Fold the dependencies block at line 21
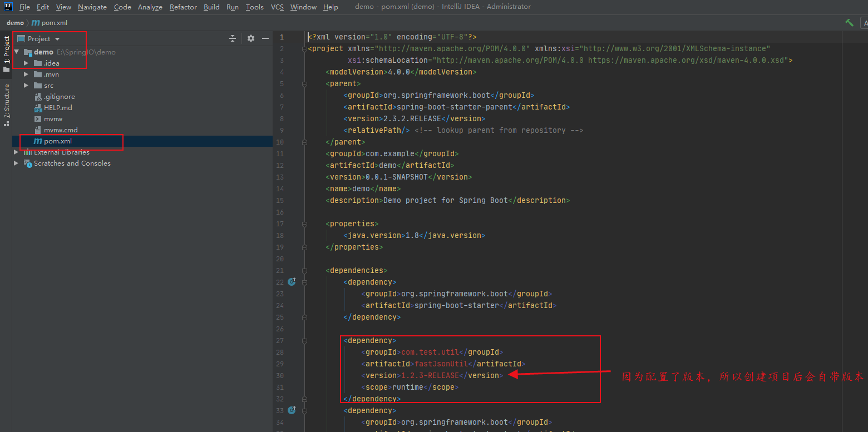This screenshot has height=432, width=868. pos(304,271)
